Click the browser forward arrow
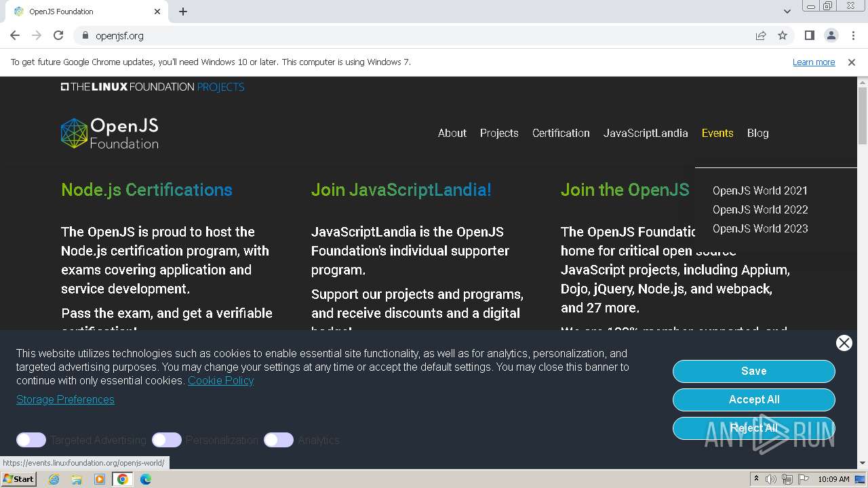 [37, 36]
